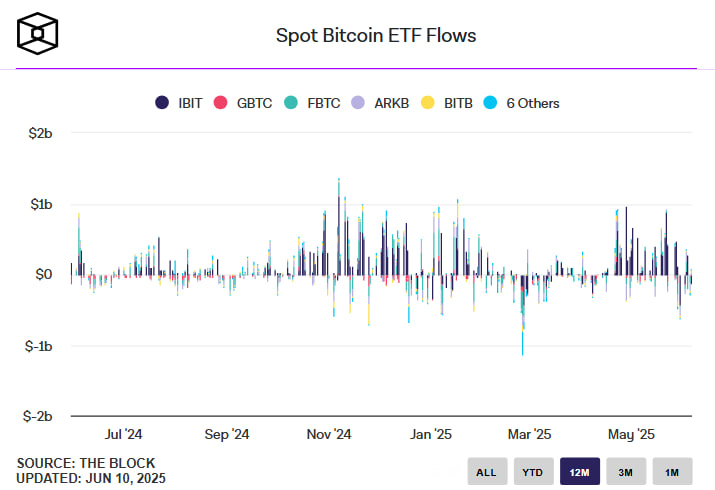The image size is (715, 490).
Task: Toggle the IBIT series legend dot
Action: [x=162, y=103]
